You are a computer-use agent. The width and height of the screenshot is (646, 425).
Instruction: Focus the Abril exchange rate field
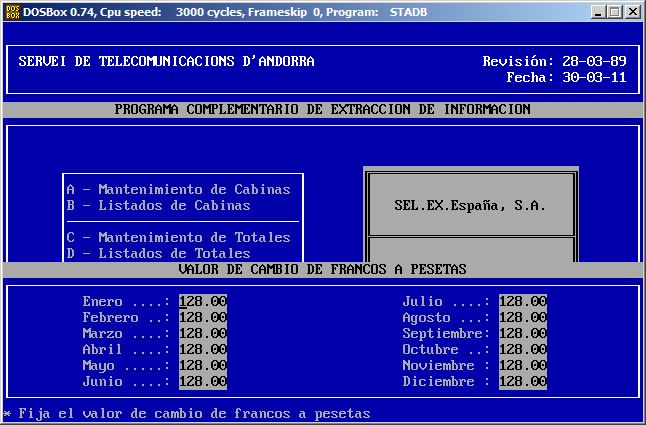(203, 349)
